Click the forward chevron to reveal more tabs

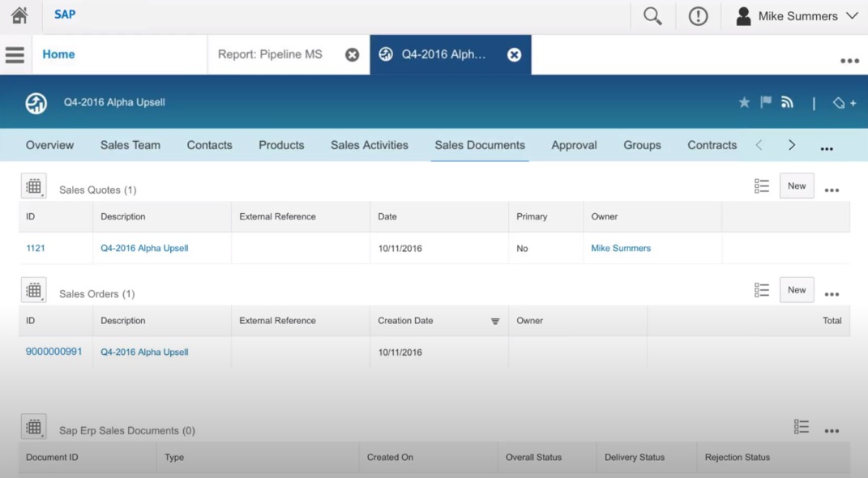pyautogui.click(x=791, y=145)
